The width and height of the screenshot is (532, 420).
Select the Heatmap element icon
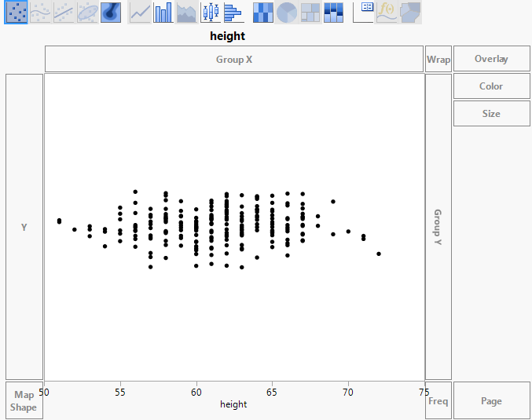(263, 13)
